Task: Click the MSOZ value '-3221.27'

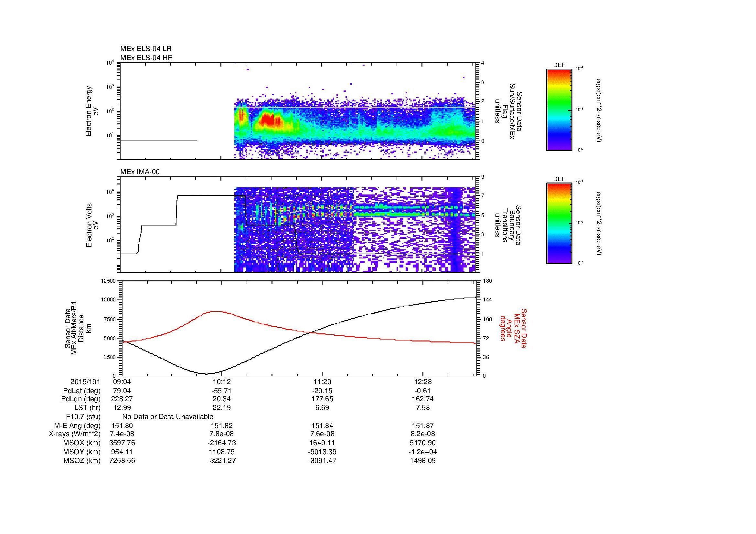Action: (222, 461)
